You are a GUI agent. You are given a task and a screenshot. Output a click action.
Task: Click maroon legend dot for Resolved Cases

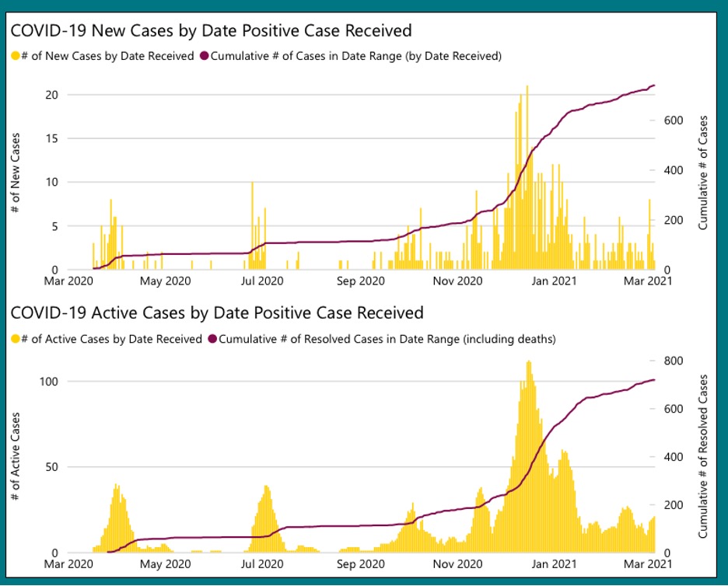click(x=213, y=339)
